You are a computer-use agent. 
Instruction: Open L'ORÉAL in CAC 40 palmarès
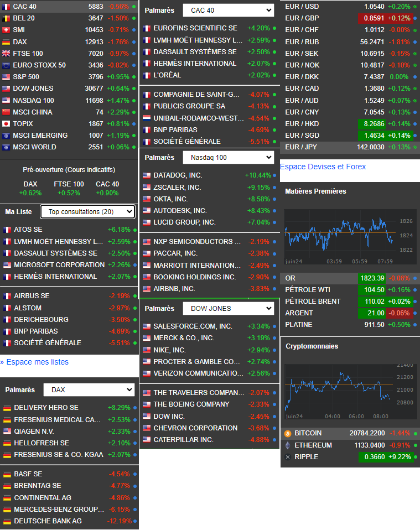coord(209,75)
